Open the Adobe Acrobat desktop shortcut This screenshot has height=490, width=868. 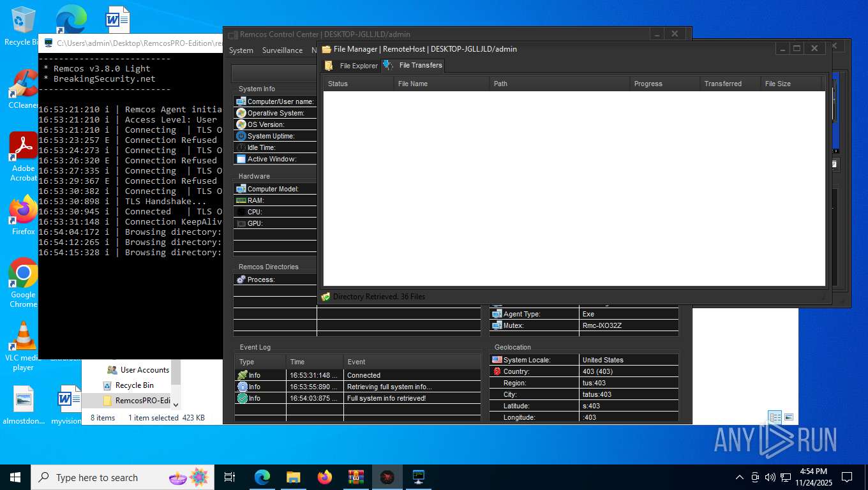click(23, 157)
